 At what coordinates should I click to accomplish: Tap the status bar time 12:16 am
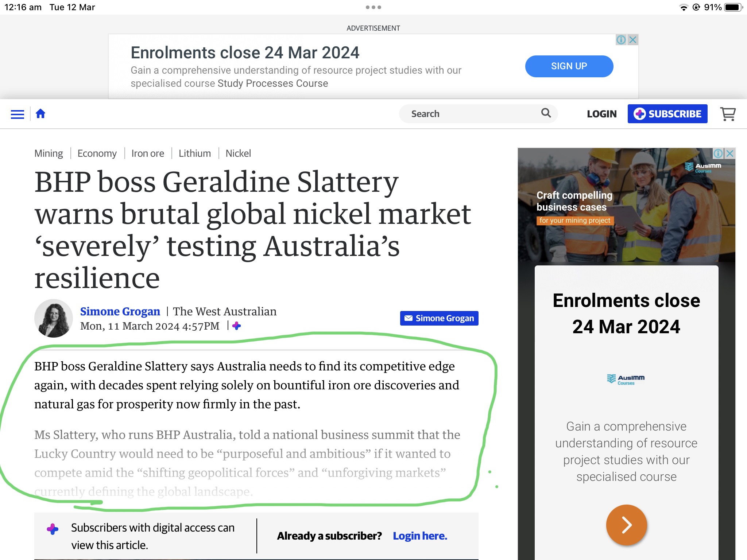23,7
